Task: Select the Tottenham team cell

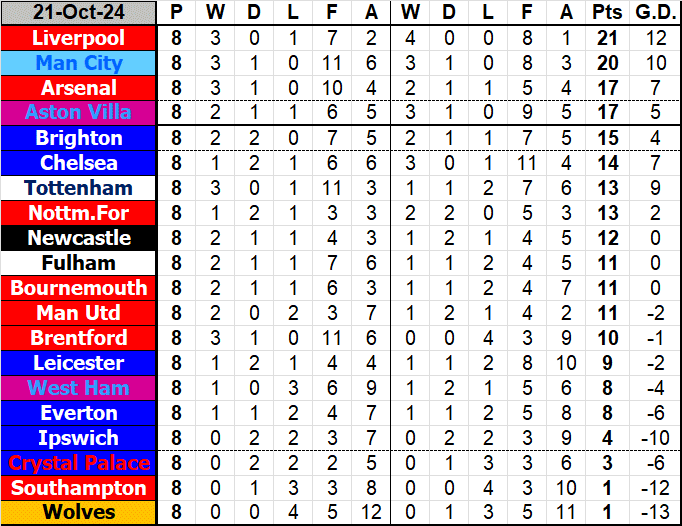Action: pos(79,188)
